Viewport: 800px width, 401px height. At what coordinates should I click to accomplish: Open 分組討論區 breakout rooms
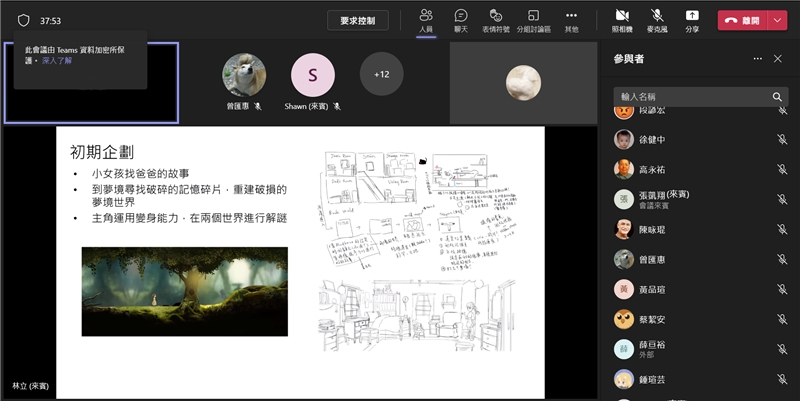pyautogui.click(x=534, y=20)
